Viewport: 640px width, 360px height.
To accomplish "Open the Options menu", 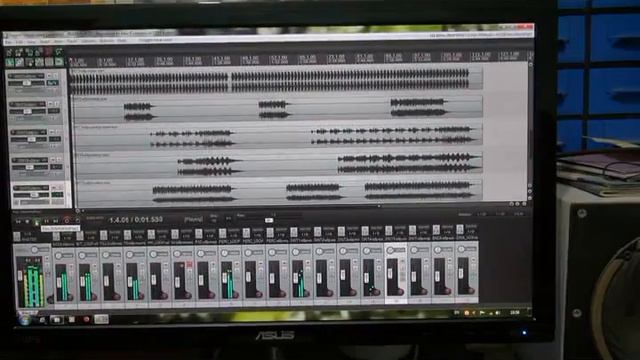I will pos(89,42).
